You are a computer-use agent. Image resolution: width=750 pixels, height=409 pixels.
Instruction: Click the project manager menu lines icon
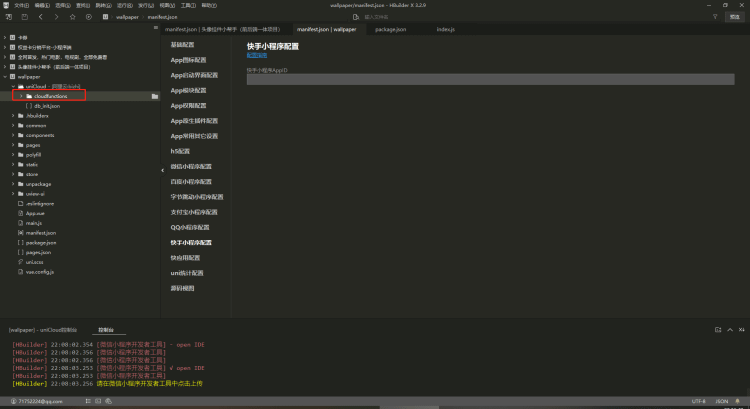tap(155, 28)
